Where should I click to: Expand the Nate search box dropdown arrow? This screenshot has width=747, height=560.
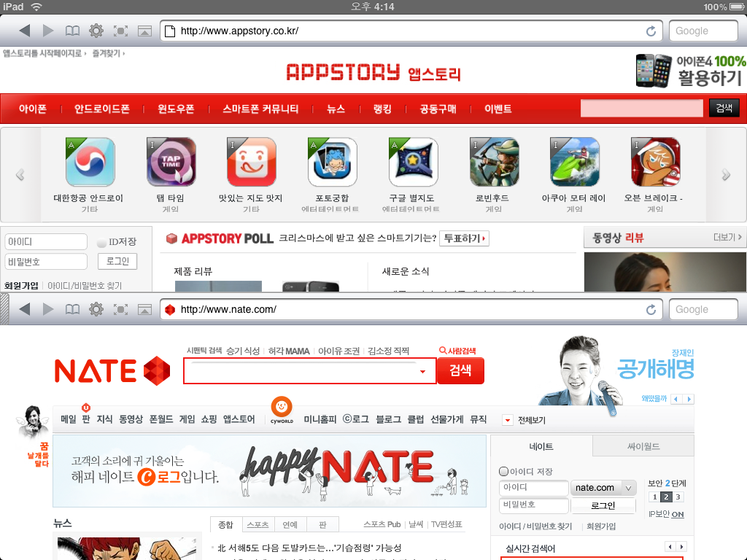pyautogui.click(x=422, y=371)
